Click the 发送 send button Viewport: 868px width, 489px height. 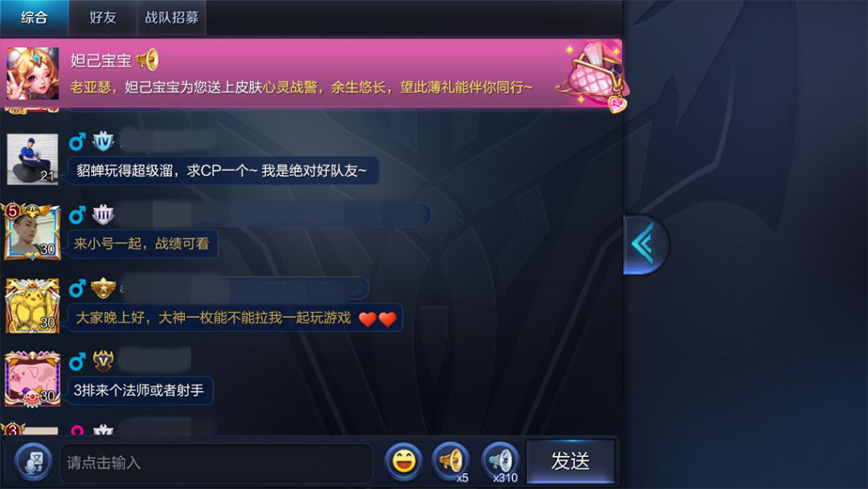[571, 462]
